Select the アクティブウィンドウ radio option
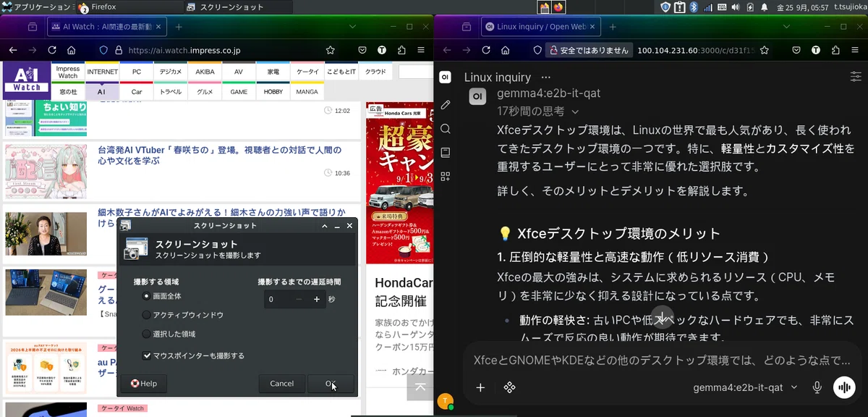 147,315
